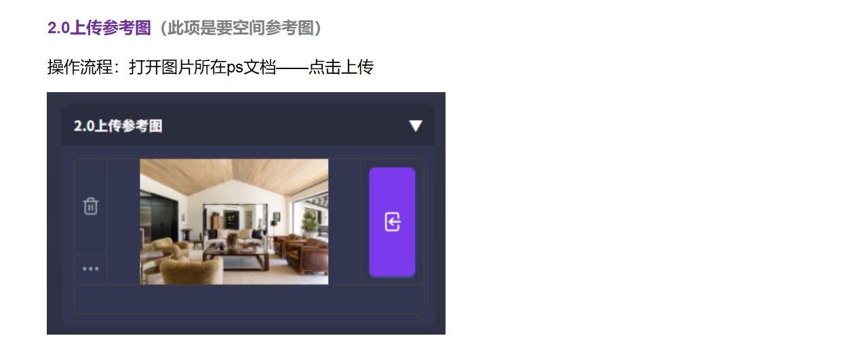
Task: Select the living room reference thumbnail
Action: point(234,221)
